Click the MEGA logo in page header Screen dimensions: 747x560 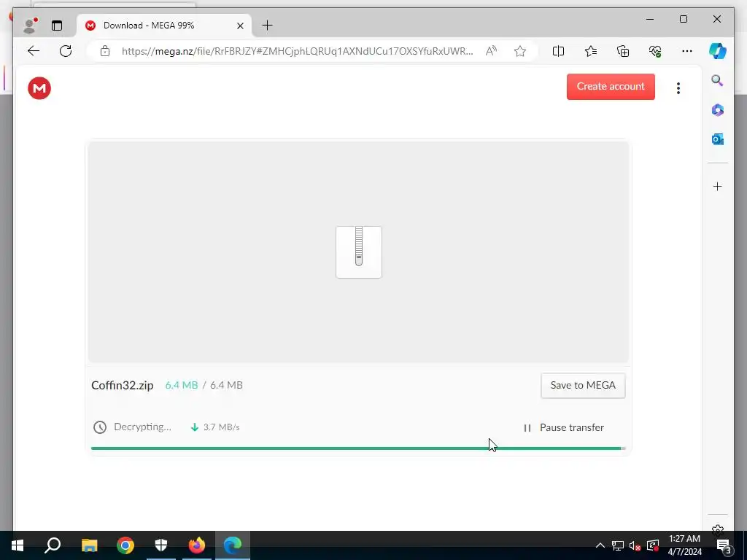[39, 88]
